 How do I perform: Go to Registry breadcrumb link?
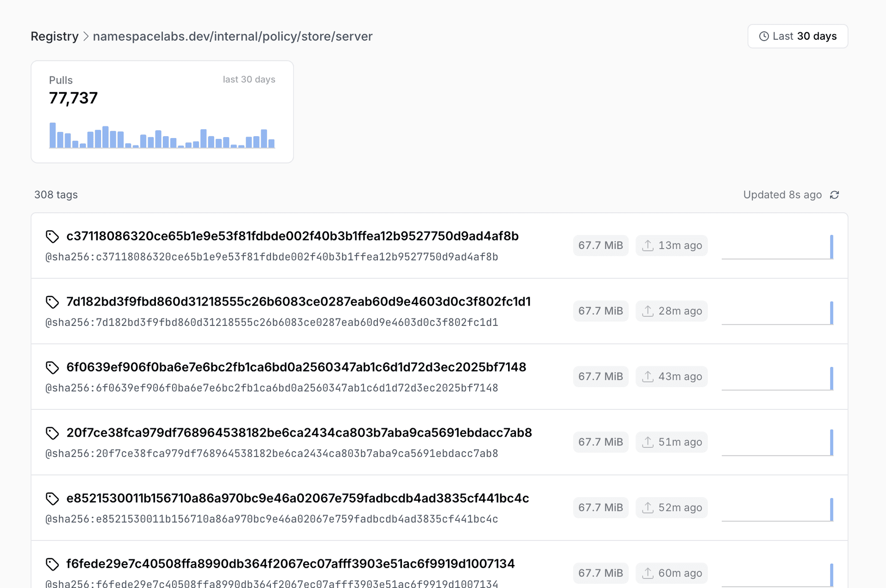(54, 36)
